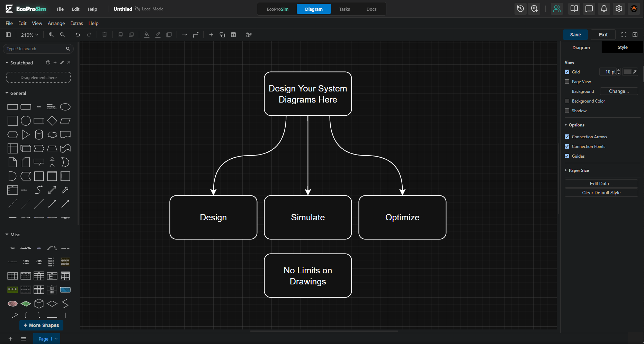
Task: Open the book documentation icon
Action: coord(574,9)
